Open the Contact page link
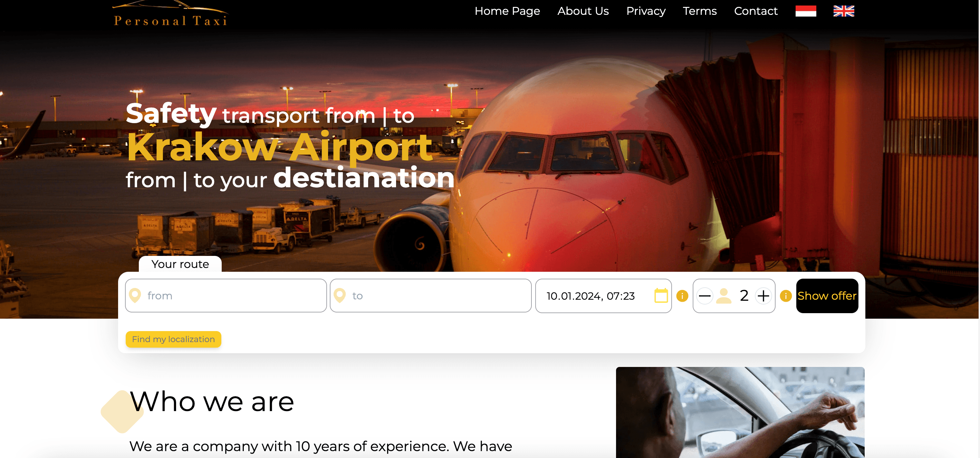The image size is (980, 458). [x=756, y=11]
